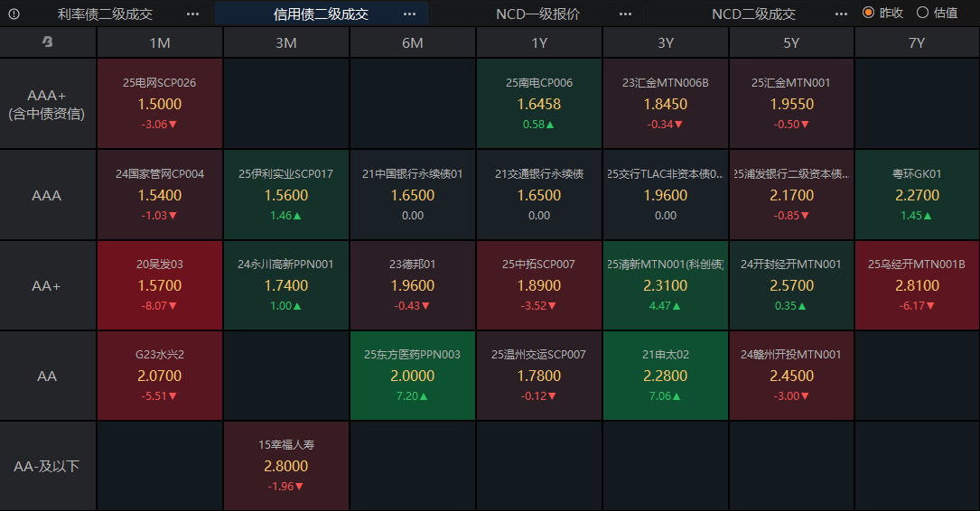This screenshot has height=511, width=980.
Task: Click the ellipsis icon next to NCD二级成交
Action: pyautogui.click(x=842, y=14)
